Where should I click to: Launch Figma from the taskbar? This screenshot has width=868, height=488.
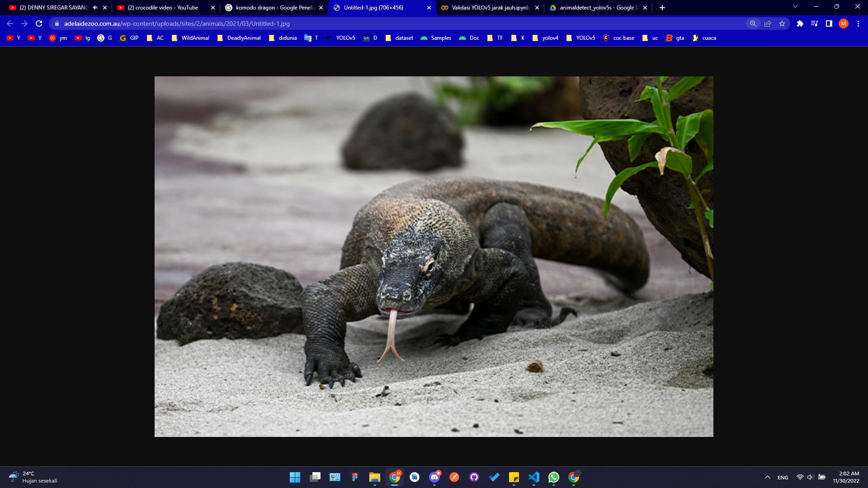pos(355,477)
